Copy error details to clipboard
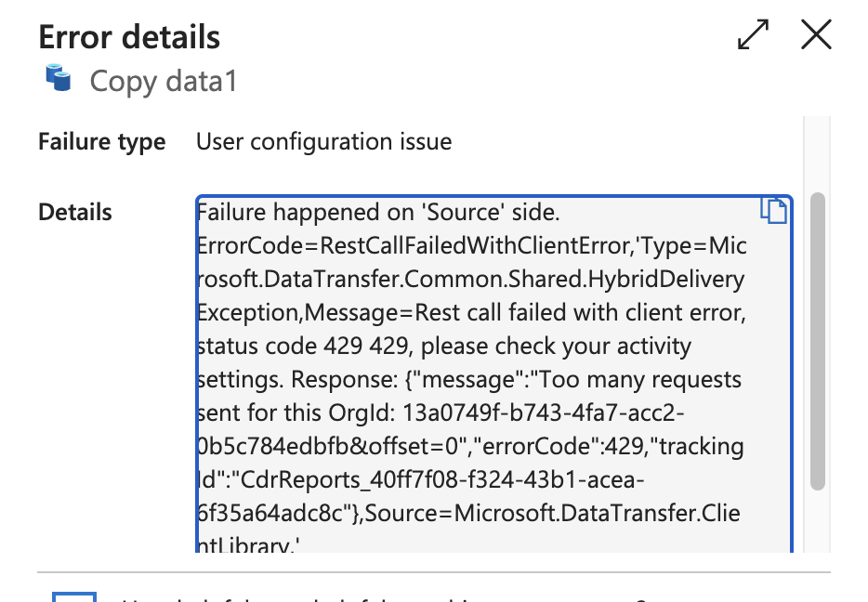This screenshot has height=602, width=868. [x=773, y=210]
